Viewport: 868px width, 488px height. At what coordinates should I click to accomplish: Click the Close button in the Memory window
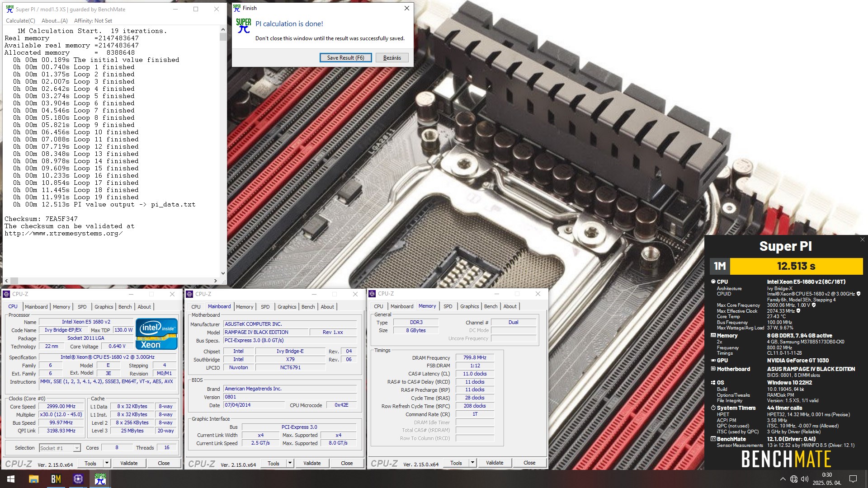(529, 463)
